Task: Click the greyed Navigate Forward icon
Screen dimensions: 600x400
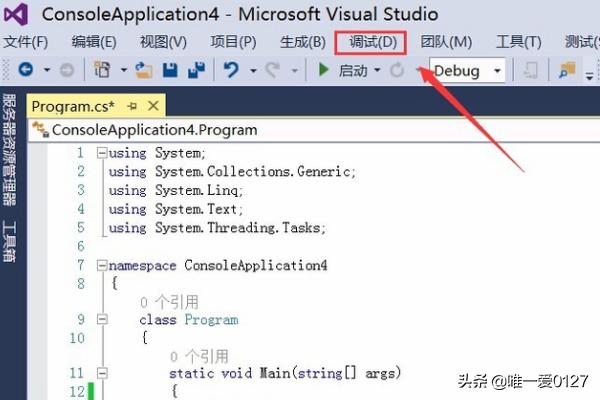Action: (67, 70)
